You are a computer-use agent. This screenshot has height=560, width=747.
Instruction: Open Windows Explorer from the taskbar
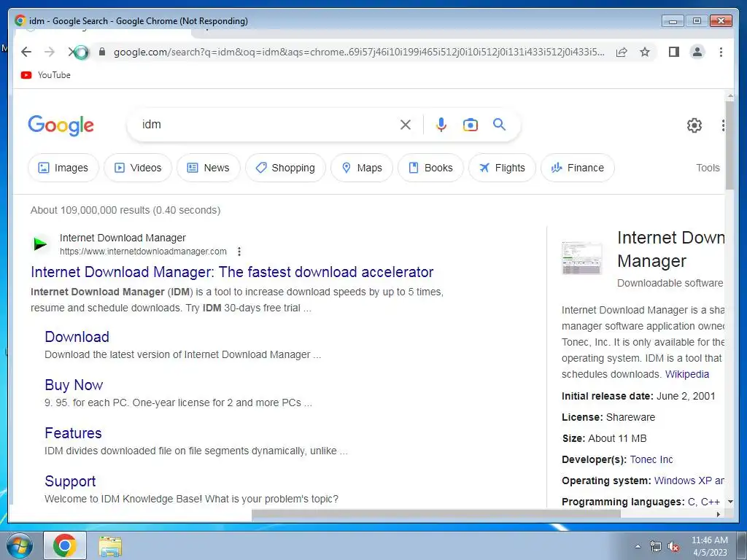tap(110, 546)
